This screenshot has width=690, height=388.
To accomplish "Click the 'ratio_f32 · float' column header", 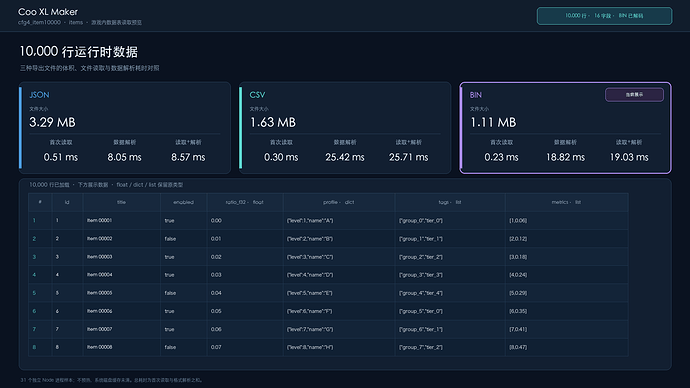I will point(245,202).
